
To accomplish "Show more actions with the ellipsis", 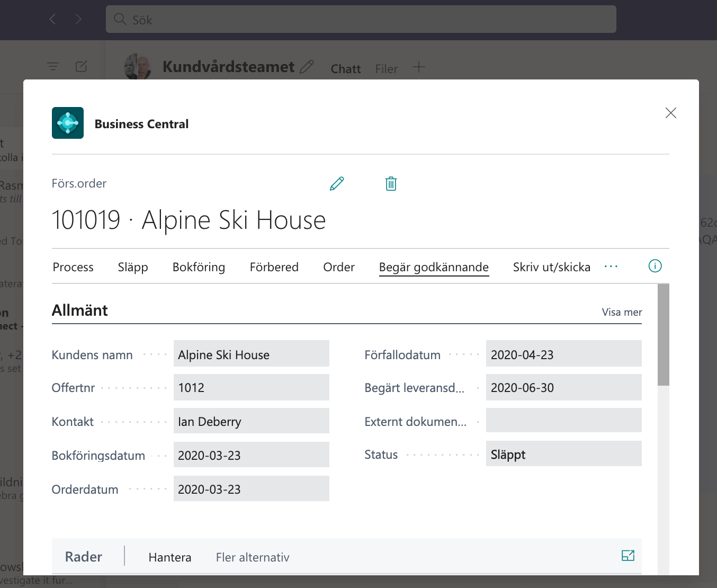I will coord(611,266).
